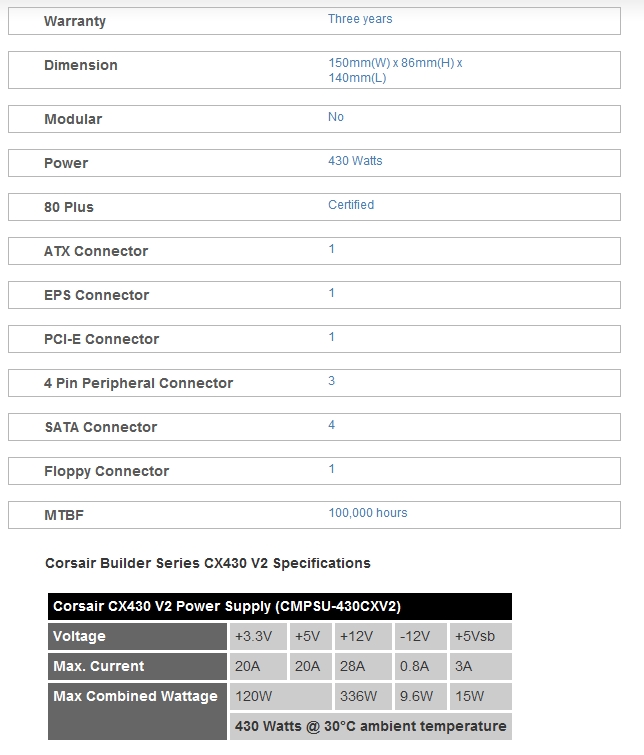Select the '120W' wattage cell
644x755 pixels.
coord(281,696)
